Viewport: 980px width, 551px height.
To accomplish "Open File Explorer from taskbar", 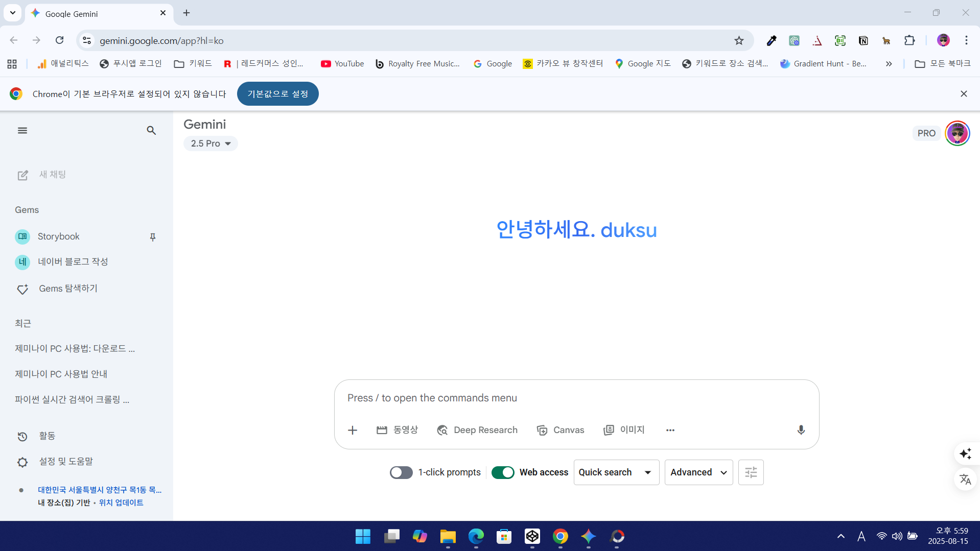I will [448, 536].
